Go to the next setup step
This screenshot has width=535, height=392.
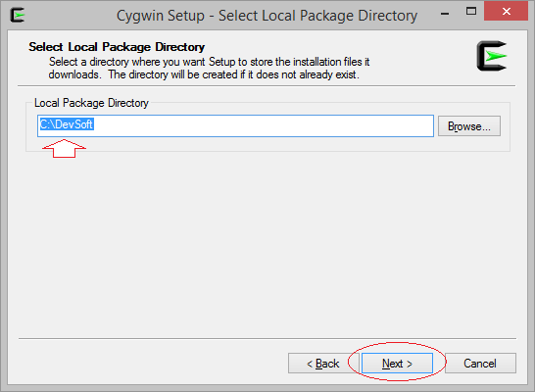point(397,364)
